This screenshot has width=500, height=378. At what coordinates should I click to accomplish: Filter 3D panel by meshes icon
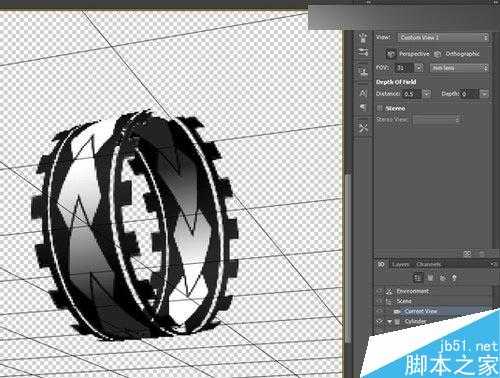430,277
